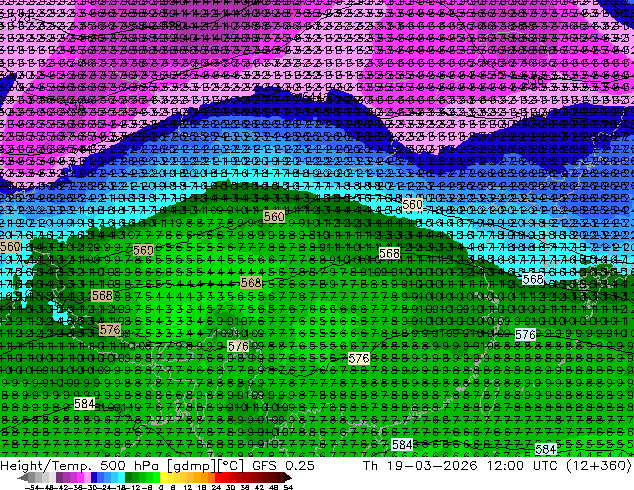Image resolution: width=634 pixels, height=490 pixels.
Task: Click the '24' value under the color scale
Action: (x=216, y=487)
